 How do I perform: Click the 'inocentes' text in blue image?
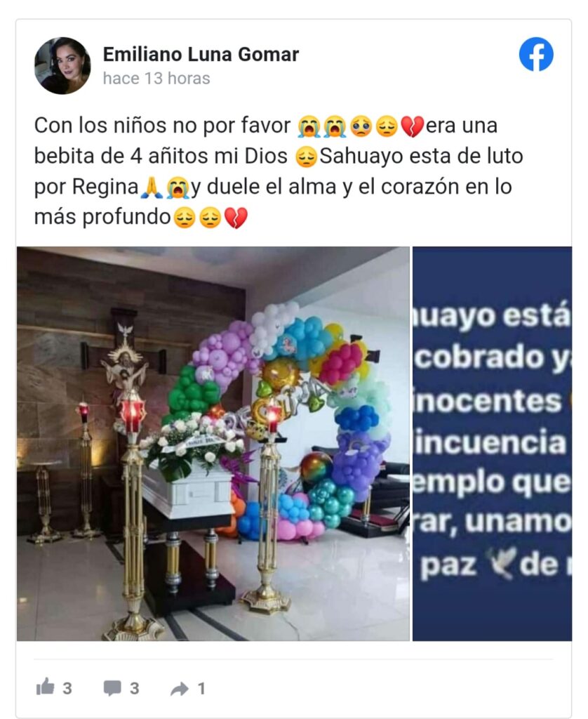pyautogui.click(x=488, y=401)
